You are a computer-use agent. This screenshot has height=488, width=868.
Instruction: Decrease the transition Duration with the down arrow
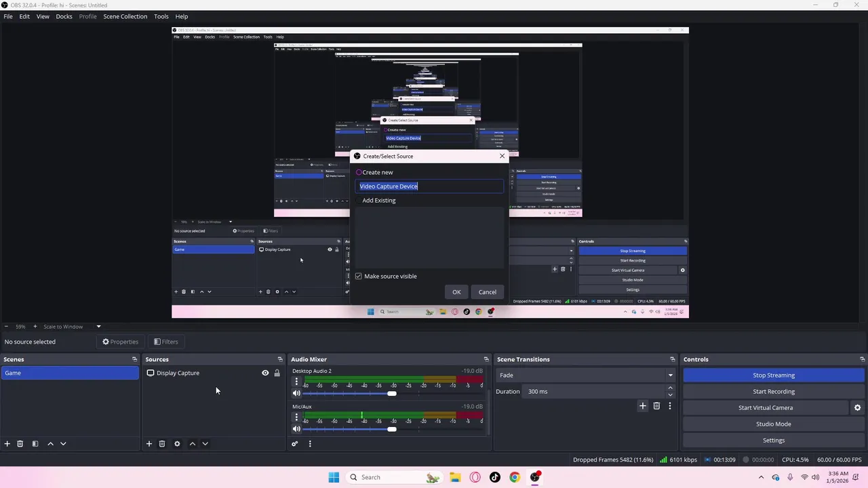coord(671,394)
